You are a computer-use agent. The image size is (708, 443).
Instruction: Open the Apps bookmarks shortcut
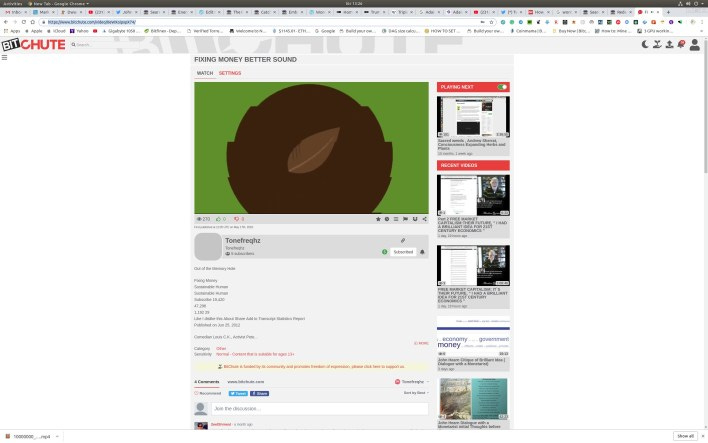point(12,31)
